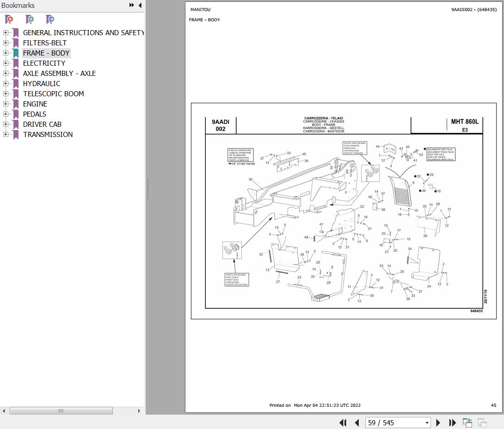This screenshot has width=504, height=429.
Task: Click the panel splitter grip handle
Action: click(x=148, y=189)
